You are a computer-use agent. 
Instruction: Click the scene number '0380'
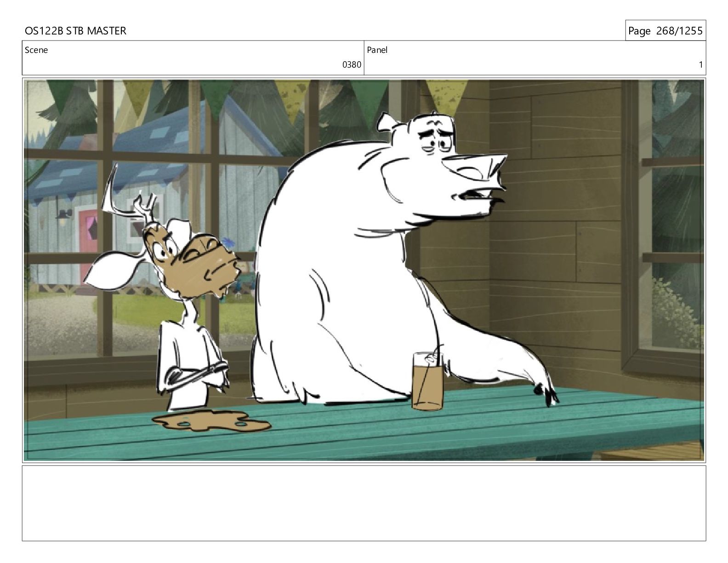point(352,65)
